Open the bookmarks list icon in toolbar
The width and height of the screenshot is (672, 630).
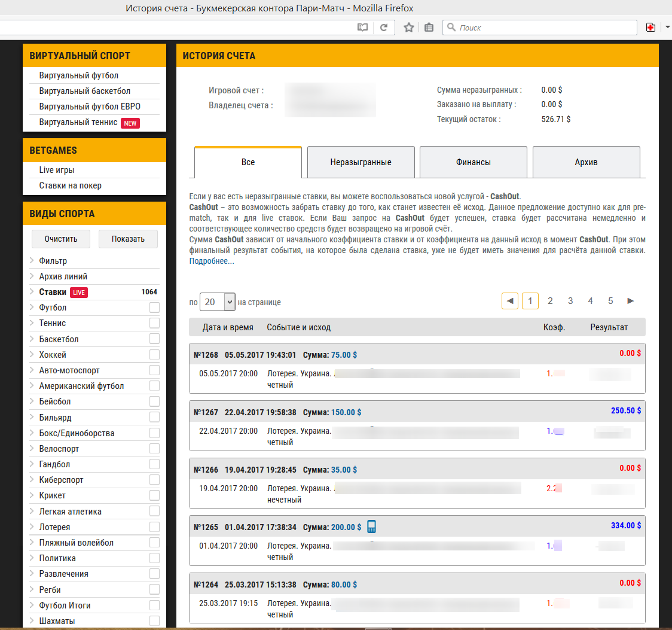coord(429,28)
